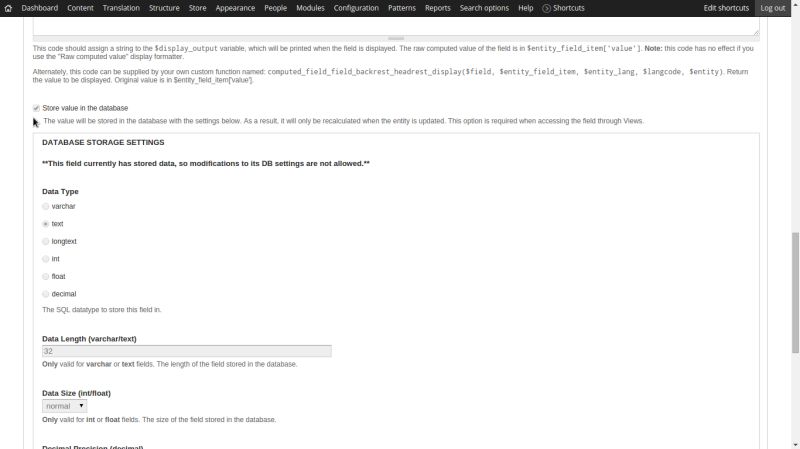Viewport: 800px width, 449px height.
Task: Select the text data type radio
Action: (45, 224)
